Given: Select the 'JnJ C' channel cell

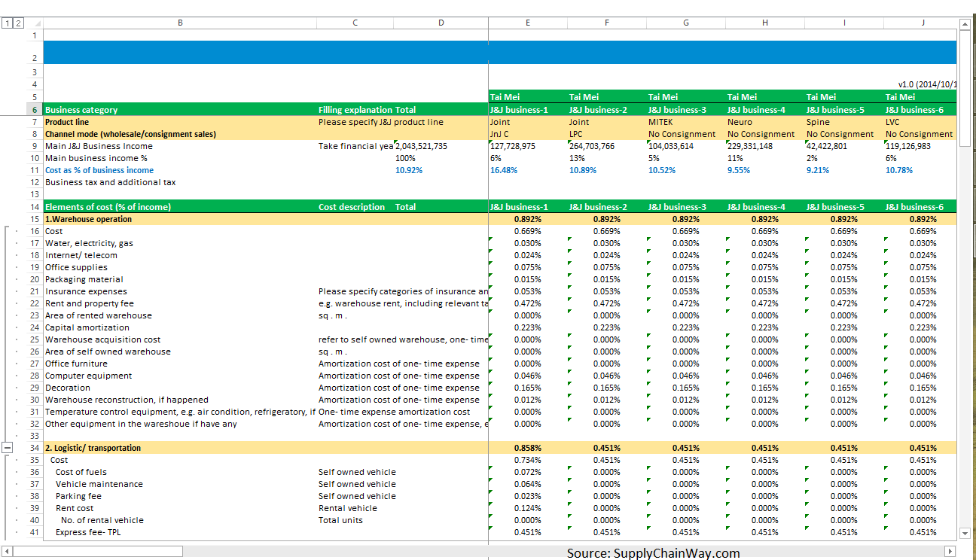Looking at the screenshot, I should click(x=528, y=134).
